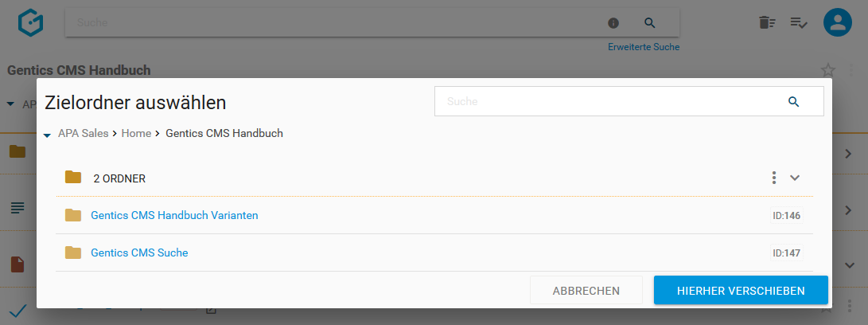The height and width of the screenshot is (325, 868).
Task: Open folder Gentics CMS Suche
Action: point(139,253)
